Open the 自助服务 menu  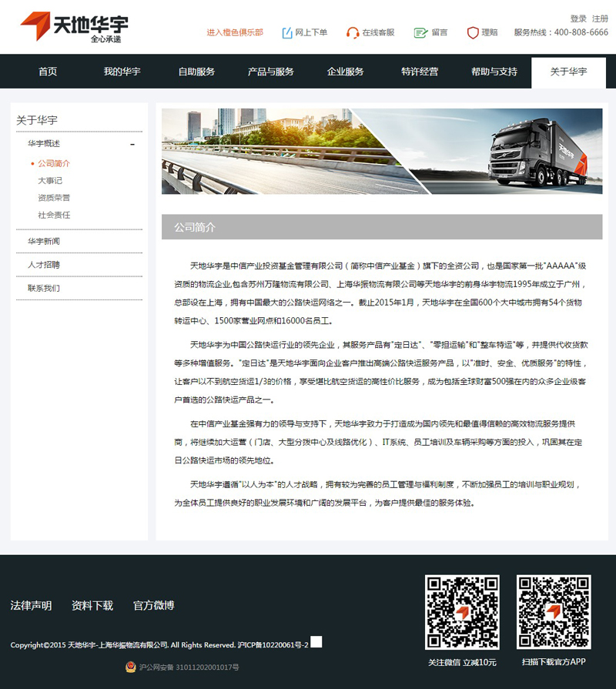196,72
